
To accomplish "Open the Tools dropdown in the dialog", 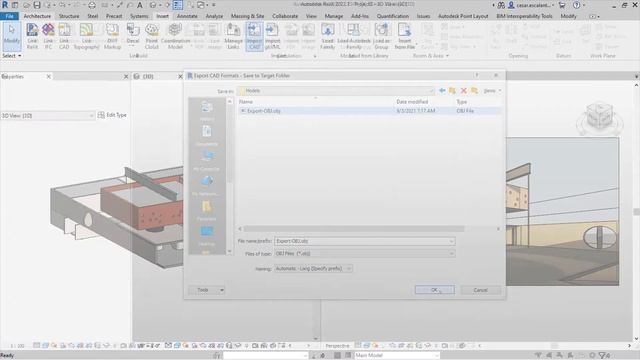I will pos(207,290).
